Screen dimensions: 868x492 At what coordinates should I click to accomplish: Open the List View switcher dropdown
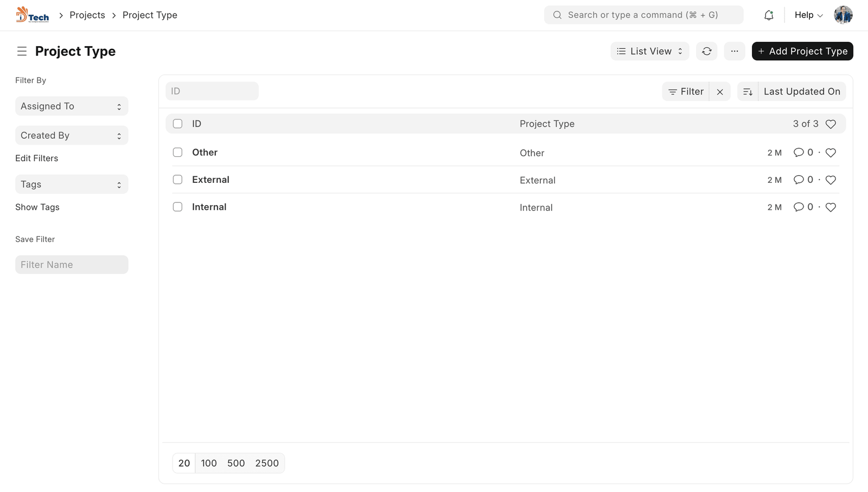click(649, 51)
